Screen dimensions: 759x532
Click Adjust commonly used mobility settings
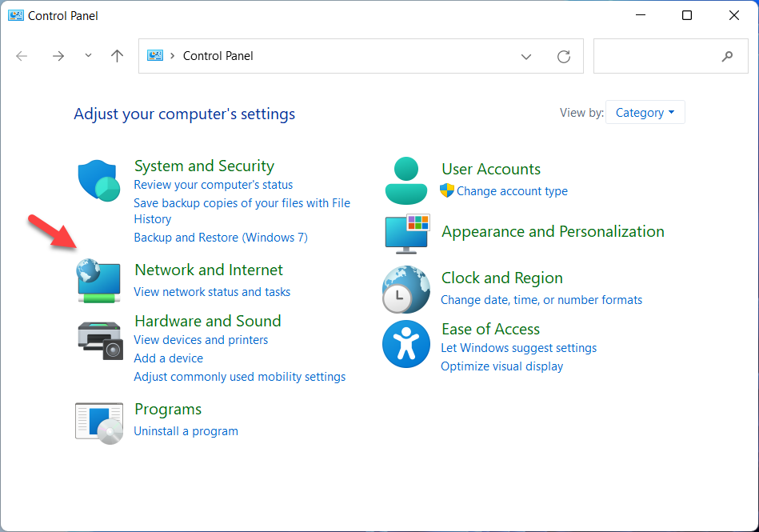[240, 377]
